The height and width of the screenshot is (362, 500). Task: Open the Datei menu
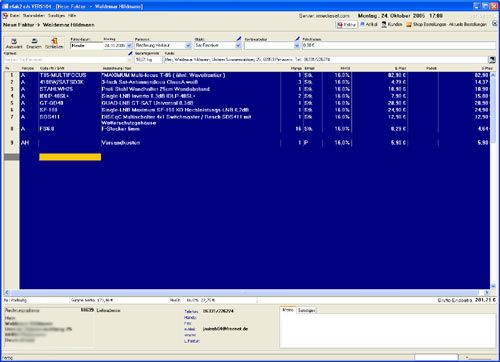(14, 16)
